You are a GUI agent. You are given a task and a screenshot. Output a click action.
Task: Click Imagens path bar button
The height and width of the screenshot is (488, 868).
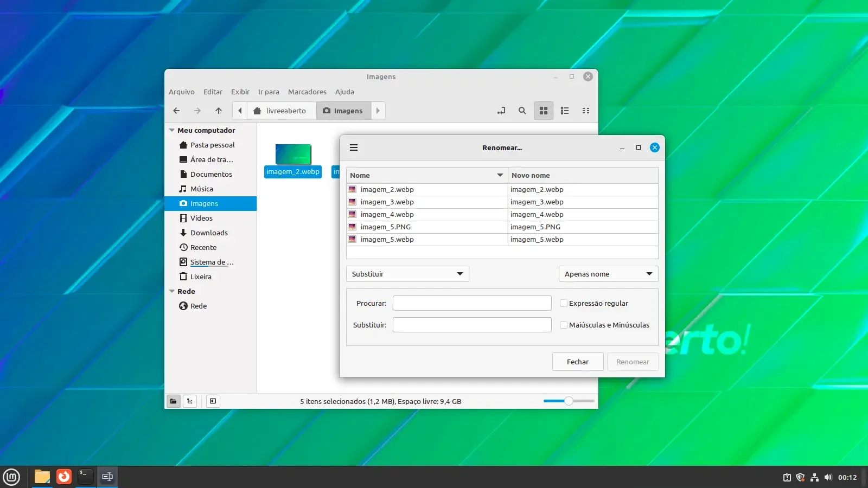coord(344,111)
